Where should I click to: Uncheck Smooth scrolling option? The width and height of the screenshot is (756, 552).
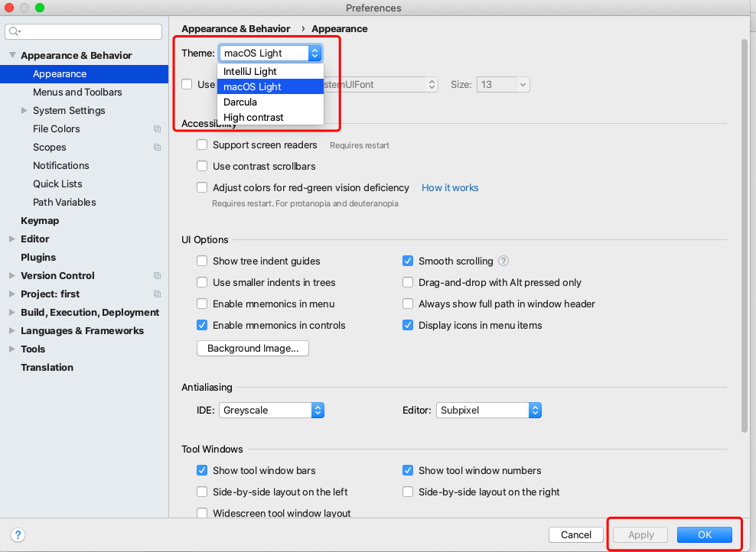pos(408,261)
